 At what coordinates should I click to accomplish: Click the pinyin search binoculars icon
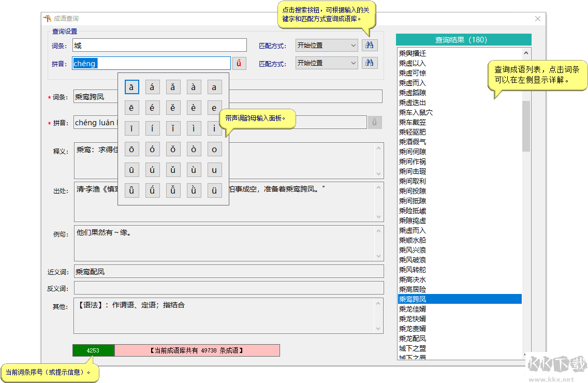coord(370,63)
